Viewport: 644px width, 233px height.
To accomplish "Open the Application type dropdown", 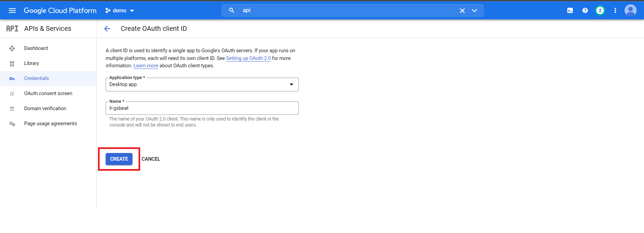I will pos(202,84).
